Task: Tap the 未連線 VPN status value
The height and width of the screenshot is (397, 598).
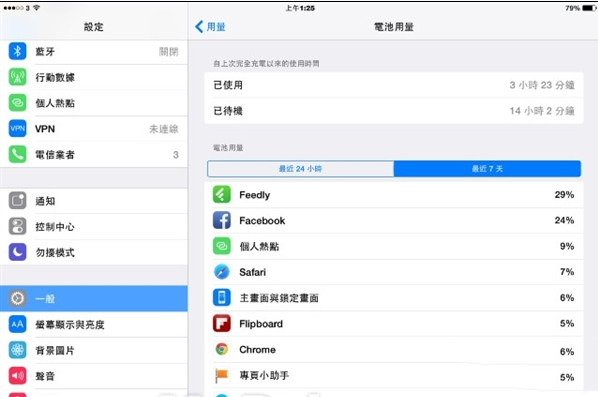Action: 164,129
